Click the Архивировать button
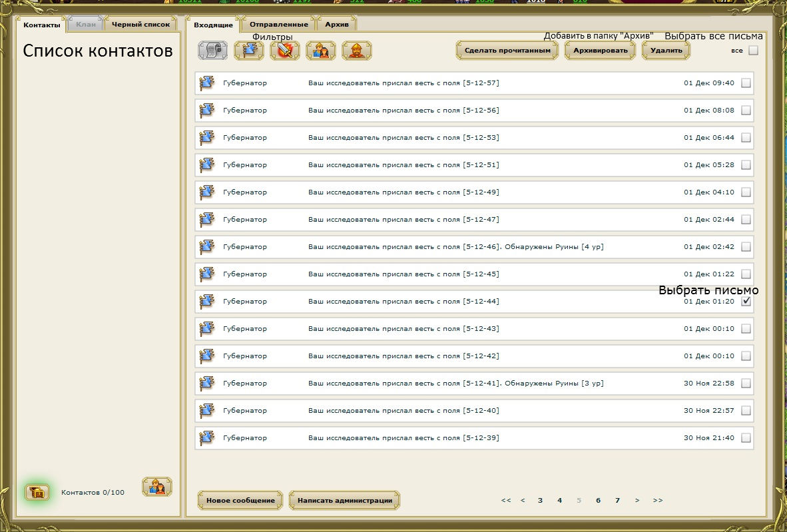Viewport: 787px width, 532px height. click(x=601, y=51)
